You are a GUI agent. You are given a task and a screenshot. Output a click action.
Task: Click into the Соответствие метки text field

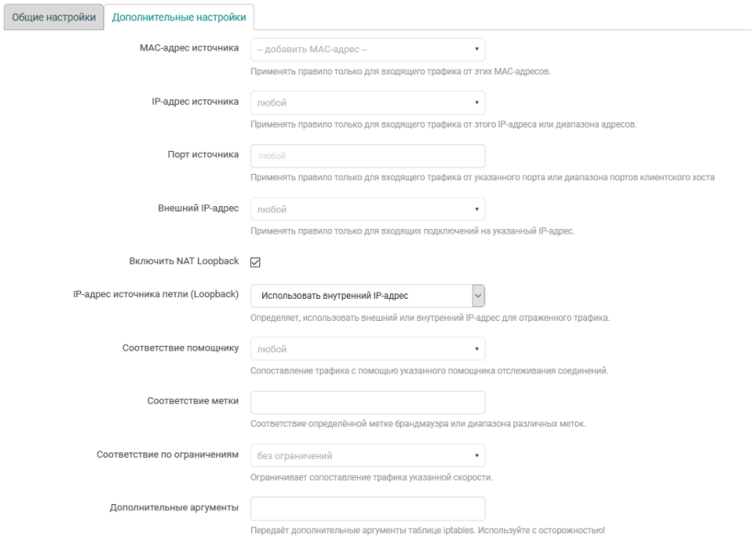(367, 403)
